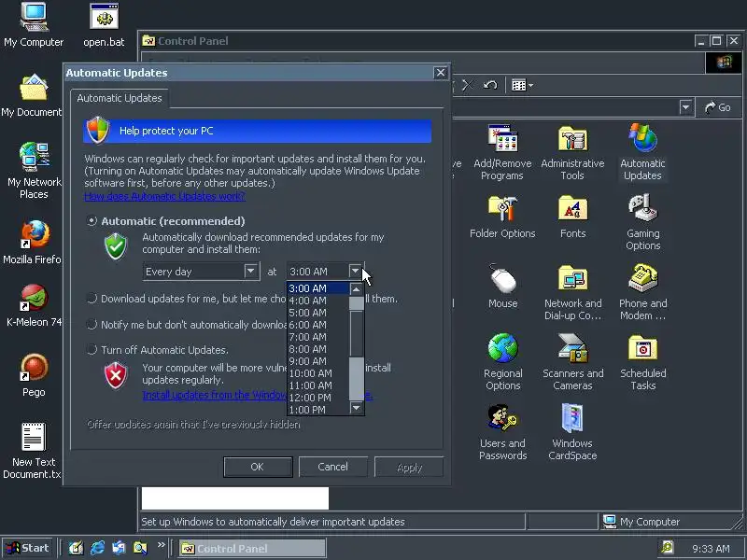
Task: Click the Go button in Control Panel
Action: [x=718, y=107]
